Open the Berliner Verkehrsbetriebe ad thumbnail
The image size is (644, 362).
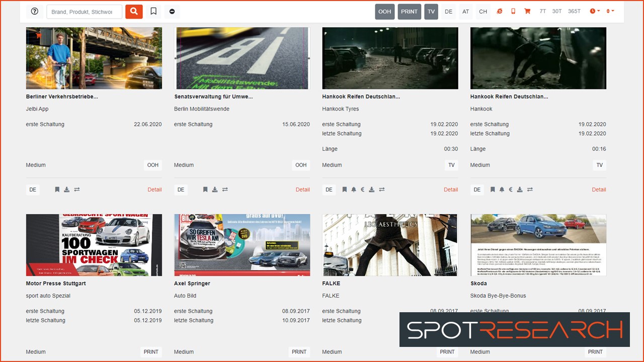[x=94, y=58]
